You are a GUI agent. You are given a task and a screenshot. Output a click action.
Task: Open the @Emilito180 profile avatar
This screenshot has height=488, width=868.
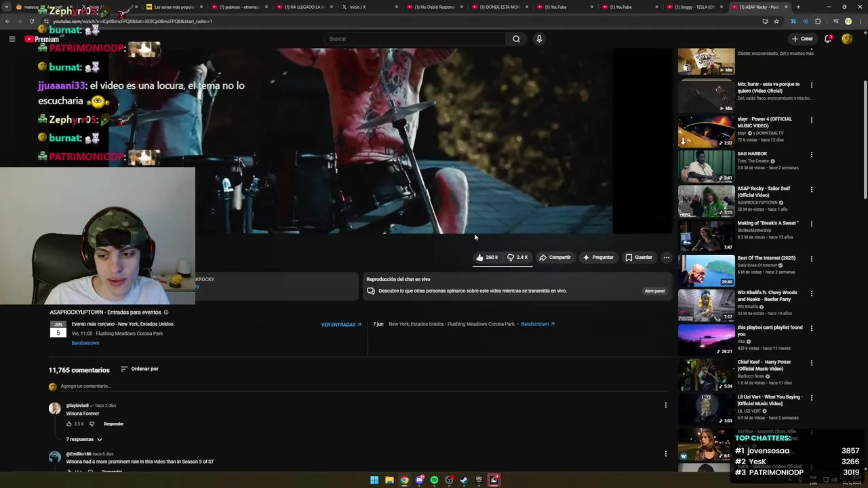pyautogui.click(x=54, y=457)
